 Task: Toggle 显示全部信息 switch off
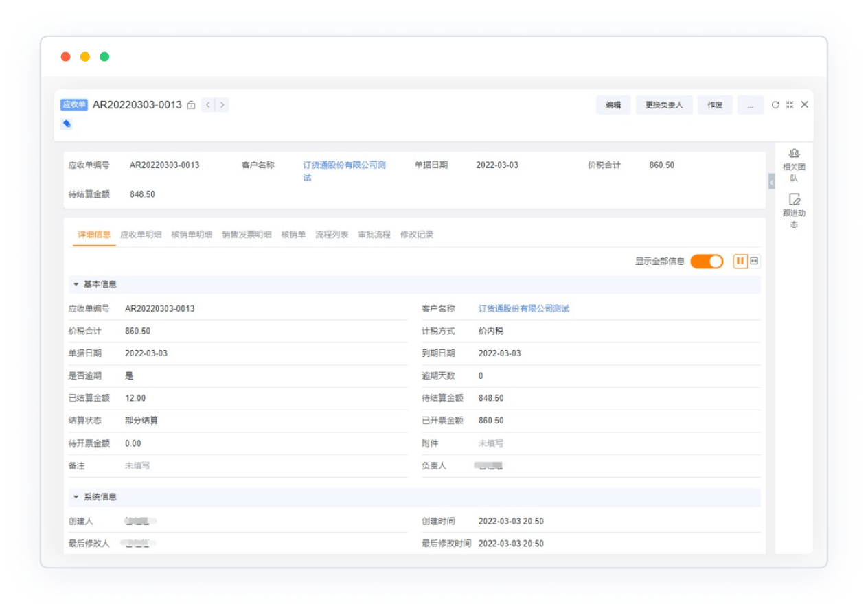[x=707, y=262]
